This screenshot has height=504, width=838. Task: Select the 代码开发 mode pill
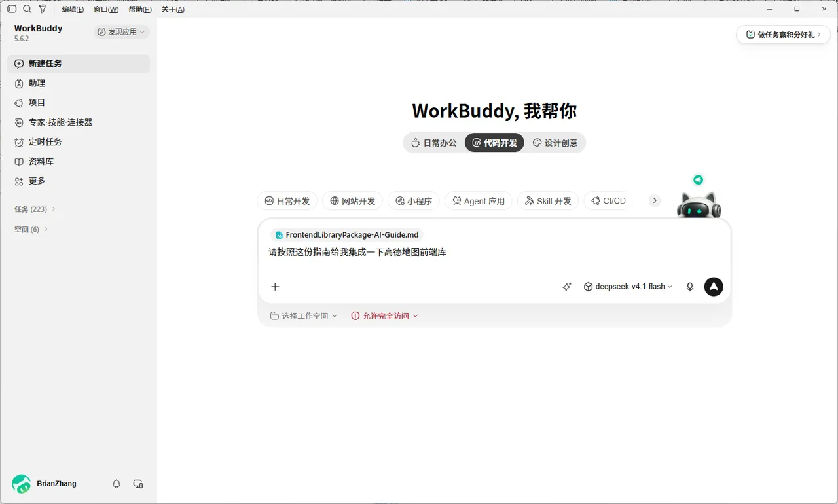click(x=494, y=143)
